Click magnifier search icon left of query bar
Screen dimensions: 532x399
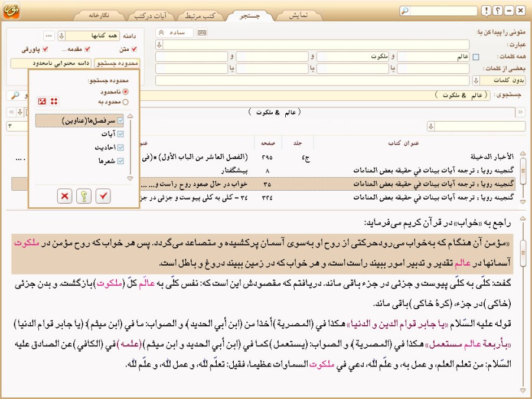click(x=15, y=96)
